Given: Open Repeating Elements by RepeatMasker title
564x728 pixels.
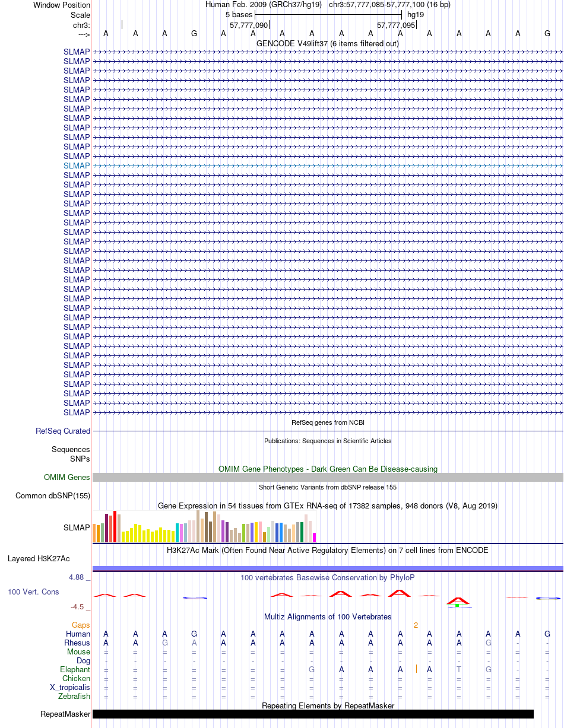Looking at the screenshot, I should click(328, 705).
